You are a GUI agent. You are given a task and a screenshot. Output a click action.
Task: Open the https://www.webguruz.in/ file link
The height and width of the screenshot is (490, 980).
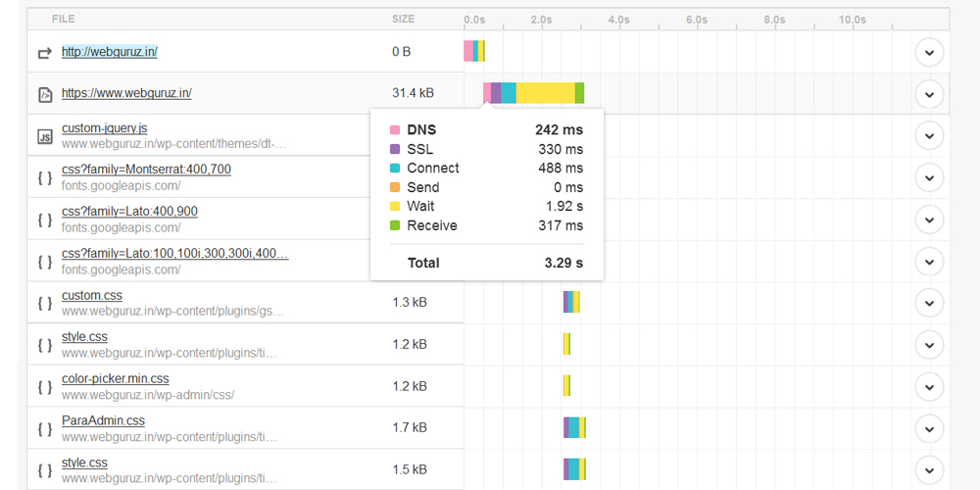[x=126, y=93]
